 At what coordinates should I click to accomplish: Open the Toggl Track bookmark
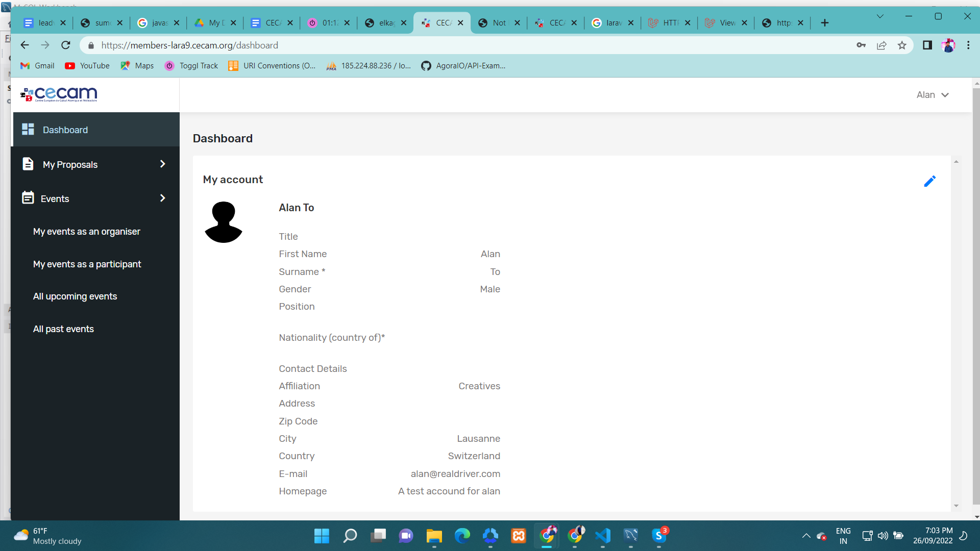click(192, 66)
